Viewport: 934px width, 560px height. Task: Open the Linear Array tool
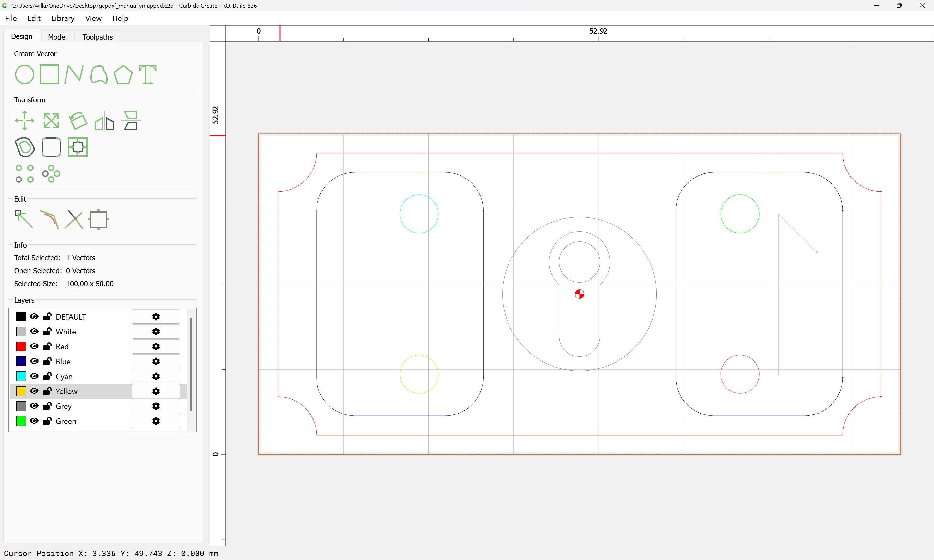pos(25,174)
